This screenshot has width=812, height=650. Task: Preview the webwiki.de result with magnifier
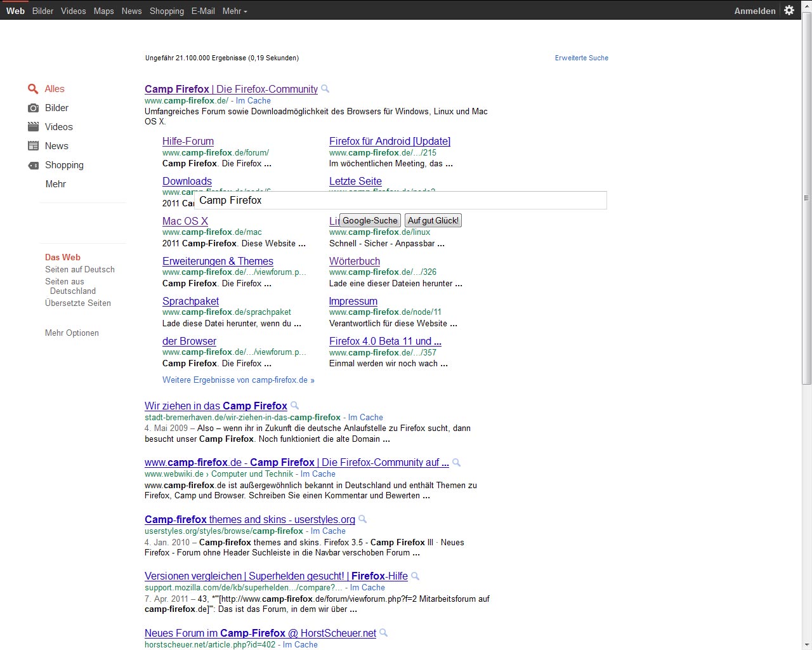(x=457, y=462)
